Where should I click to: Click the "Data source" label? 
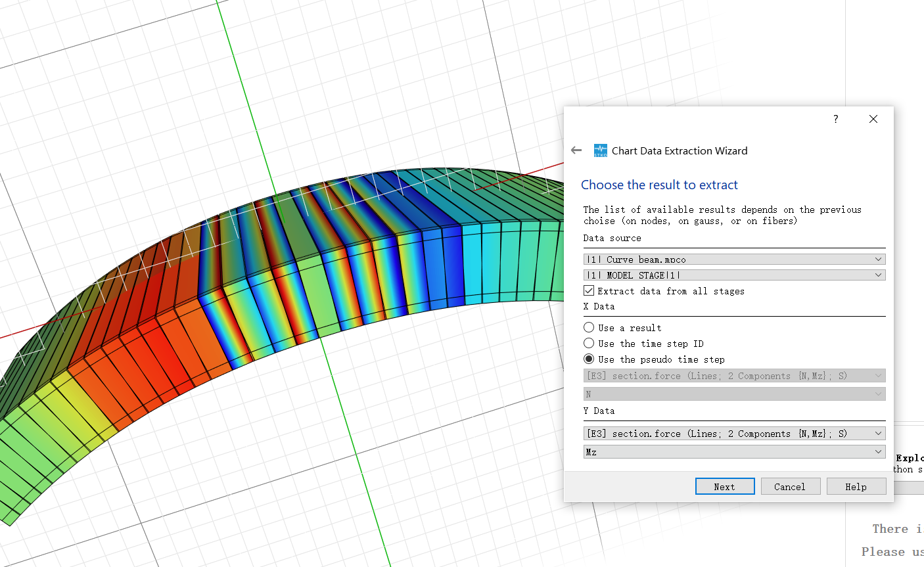(x=612, y=238)
